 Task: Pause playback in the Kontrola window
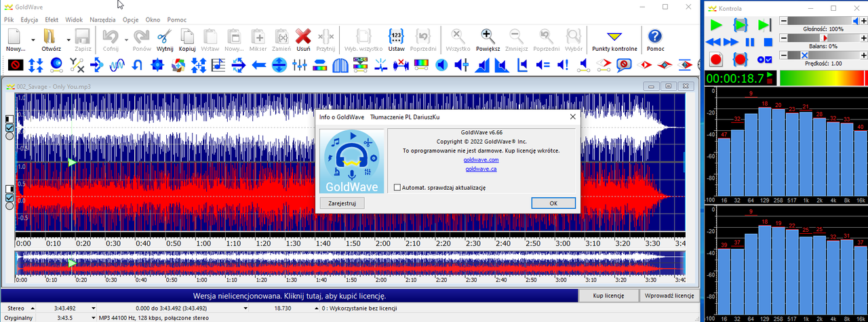750,42
